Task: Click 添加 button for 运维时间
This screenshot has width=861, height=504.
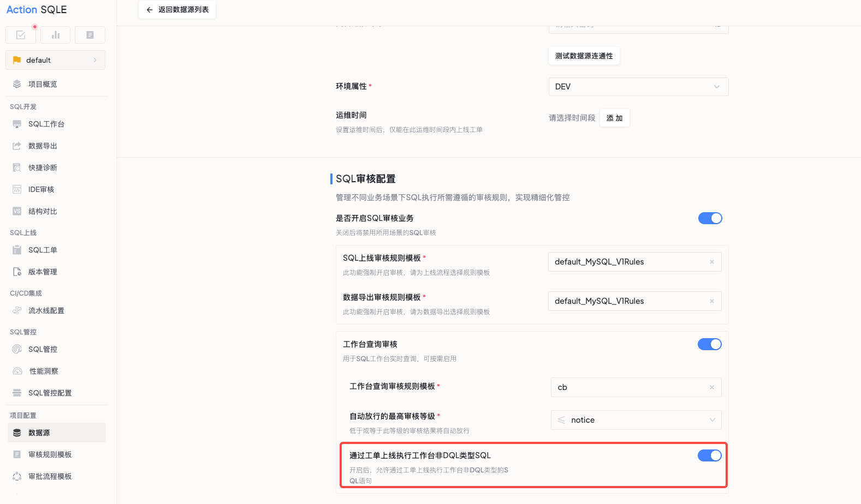Action: point(614,118)
